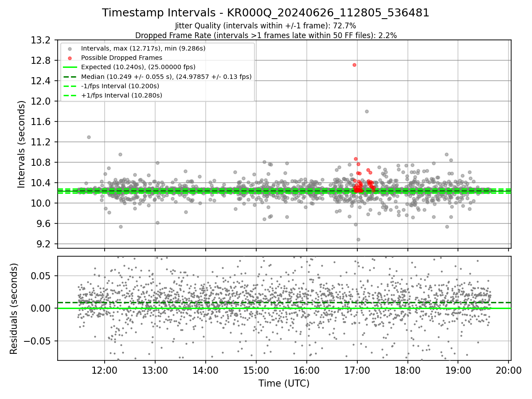Click the "Residuals (seconds)" y-axis label

pos(14,309)
